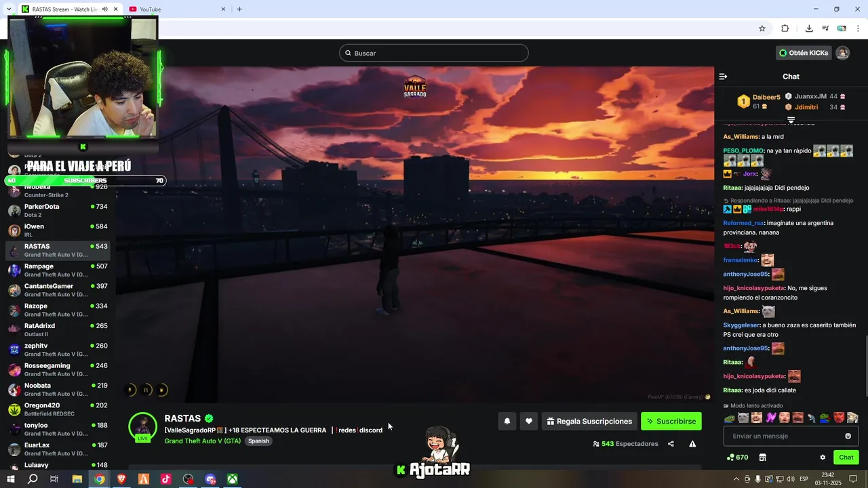The height and width of the screenshot is (488, 868).
Task: Open Rosseegaming channel in sidebar
Action: 57,369
